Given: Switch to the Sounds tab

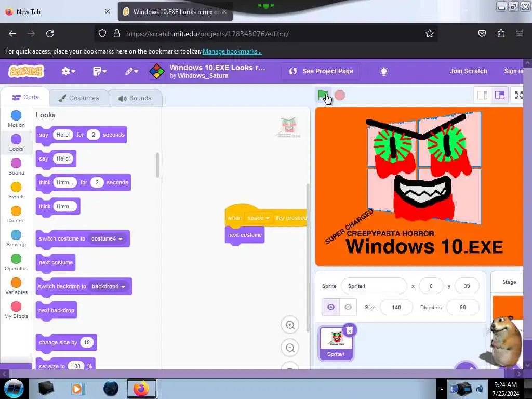Looking at the screenshot, I should (x=136, y=98).
